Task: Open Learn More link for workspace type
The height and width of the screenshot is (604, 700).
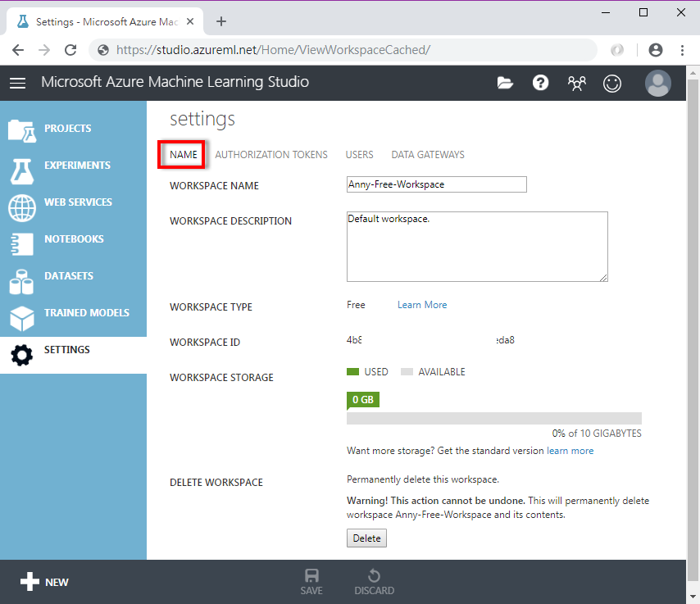Action: click(422, 305)
